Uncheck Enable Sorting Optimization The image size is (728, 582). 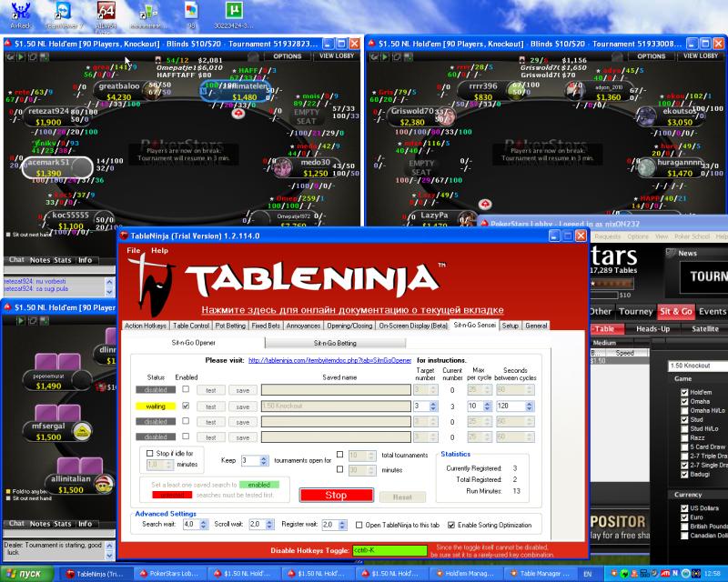(450, 525)
